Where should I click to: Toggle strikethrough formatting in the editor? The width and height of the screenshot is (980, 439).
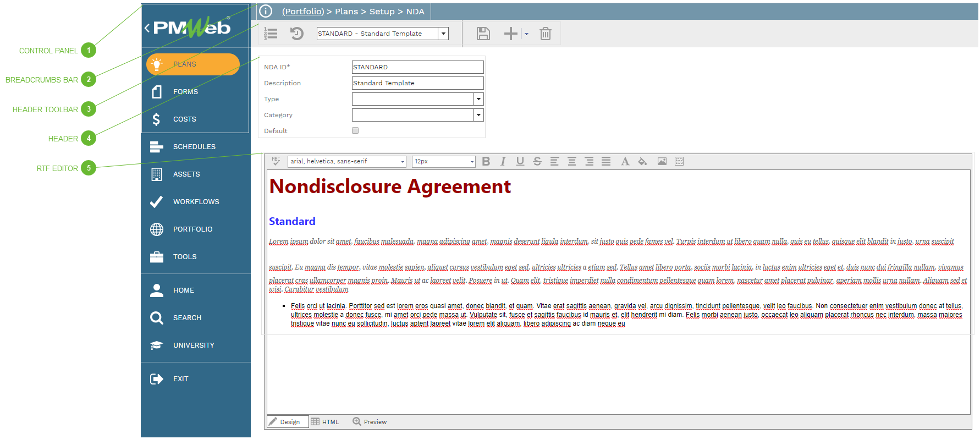click(537, 161)
